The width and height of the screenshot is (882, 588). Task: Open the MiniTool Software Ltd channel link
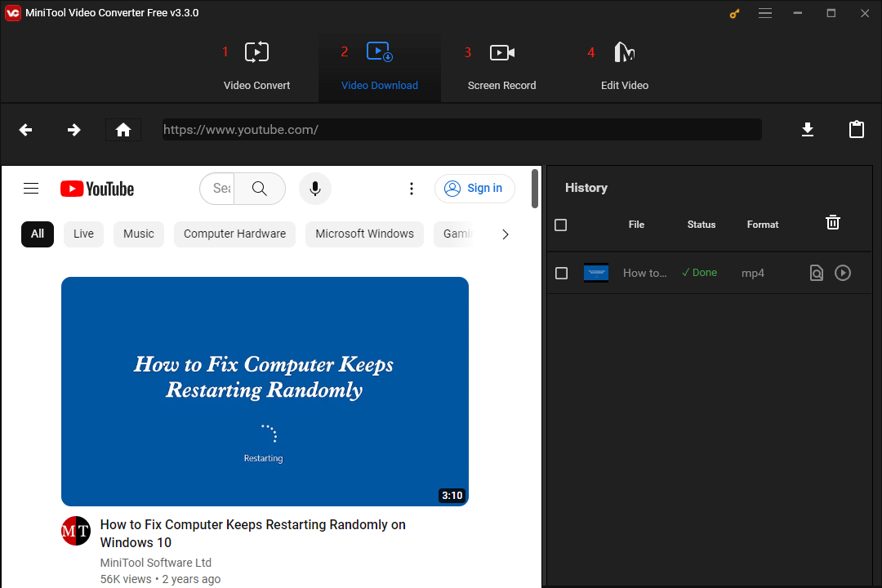(156, 563)
